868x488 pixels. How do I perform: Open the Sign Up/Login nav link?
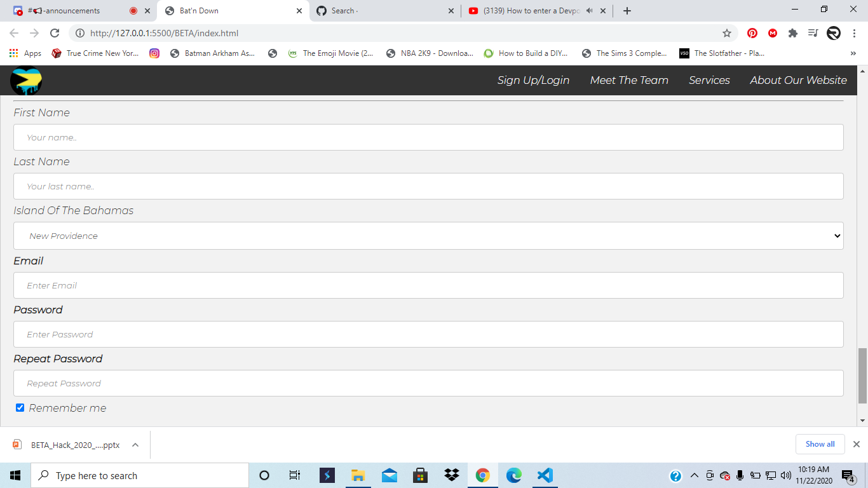533,80
